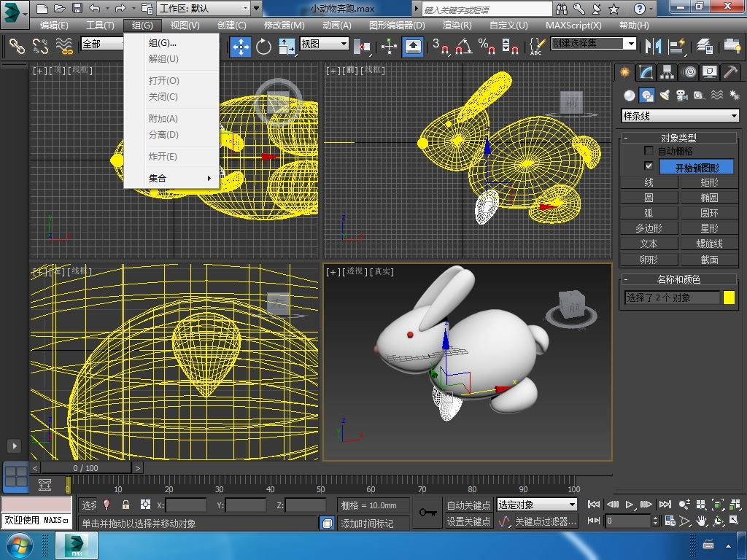Click the Use Pivot Point Center icon
The width and height of the screenshot is (747, 560).
tap(362, 47)
